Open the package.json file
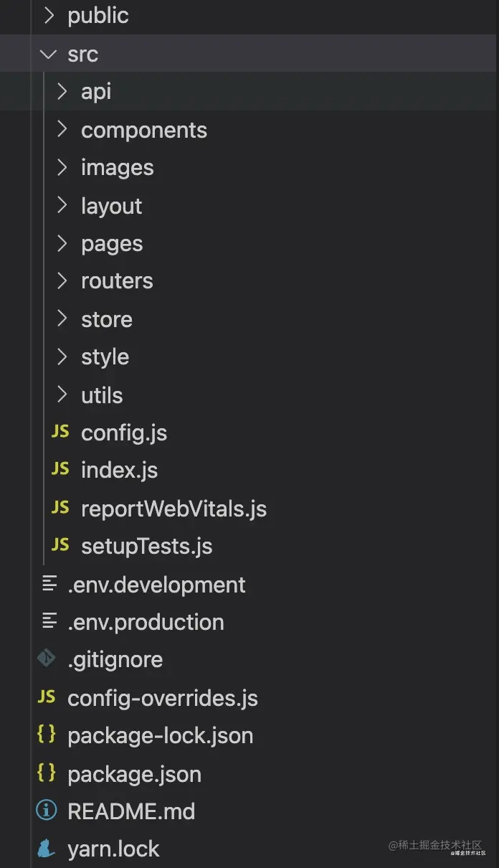The width and height of the screenshot is (499, 868). click(134, 773)
